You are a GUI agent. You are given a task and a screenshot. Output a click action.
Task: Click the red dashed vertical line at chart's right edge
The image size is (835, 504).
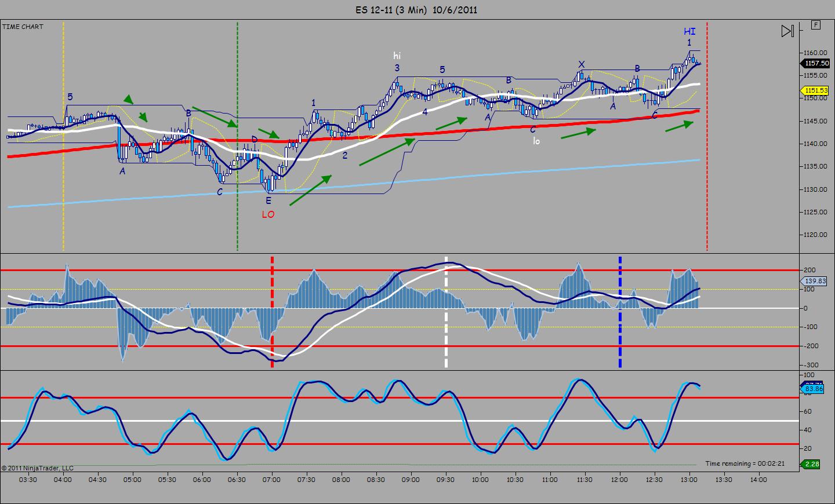coord(707,136)
